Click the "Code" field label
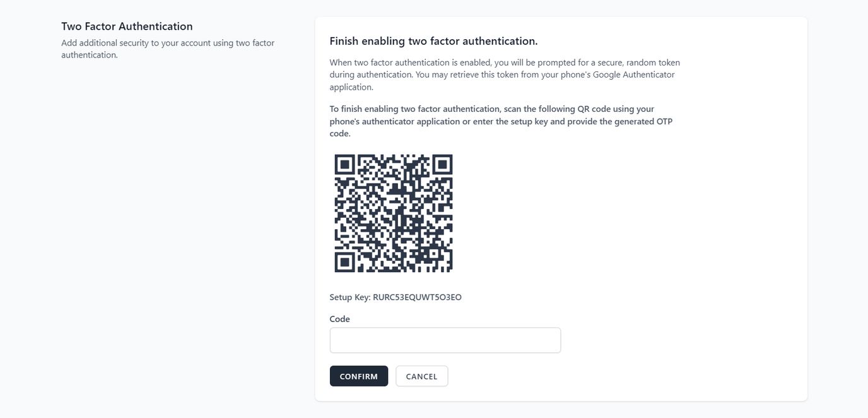The width and height of the screenshot is (868, 418). coord(339,319)
